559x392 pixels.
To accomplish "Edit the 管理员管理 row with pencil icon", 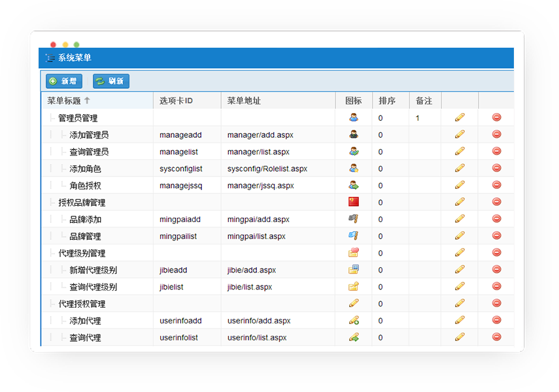I will [460, 118].
